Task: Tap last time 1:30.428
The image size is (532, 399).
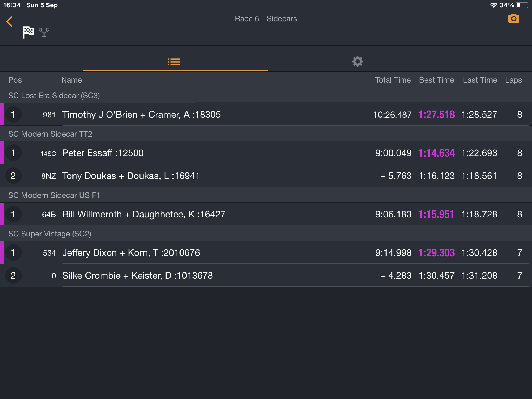Action: pos(479,253)
